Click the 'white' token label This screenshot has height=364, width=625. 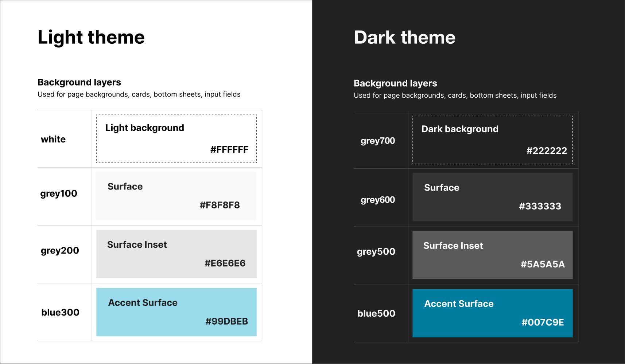(x=53, y=140)
